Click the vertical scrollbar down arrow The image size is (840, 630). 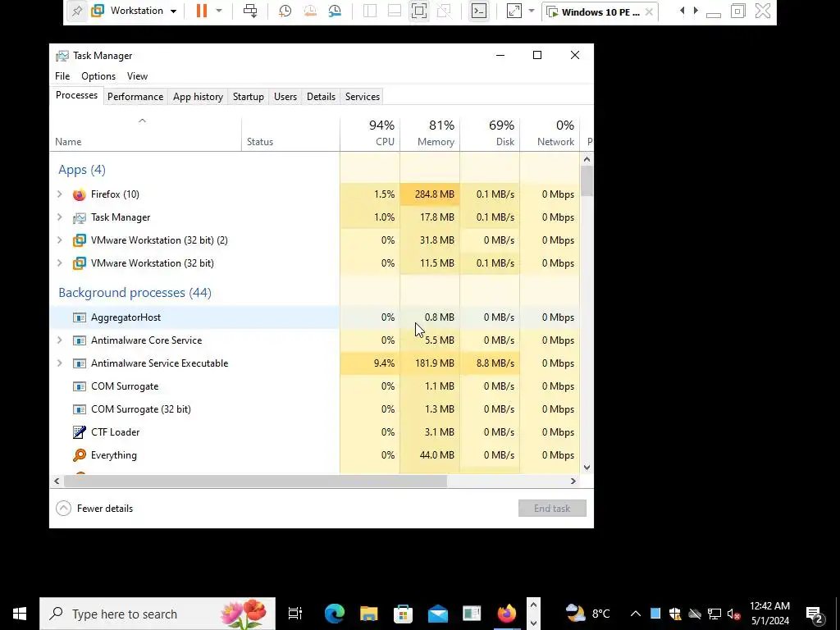tap(587, 467)
